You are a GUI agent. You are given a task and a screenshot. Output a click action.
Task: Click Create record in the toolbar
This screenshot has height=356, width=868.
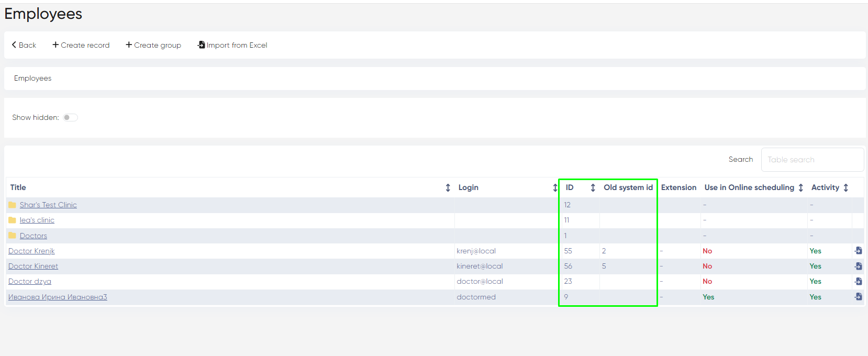[x=81, y=45]
